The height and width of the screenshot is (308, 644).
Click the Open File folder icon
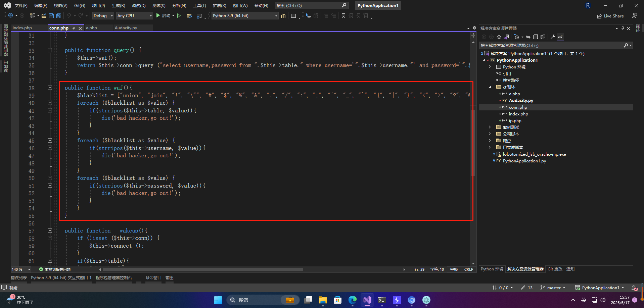[44, 15]
